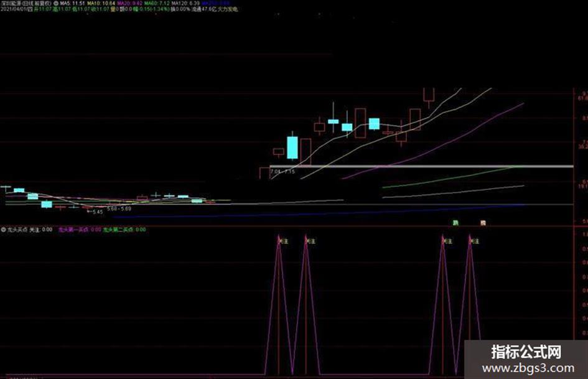
Task: Select the blue MA250 label
Action: (215, 3)
